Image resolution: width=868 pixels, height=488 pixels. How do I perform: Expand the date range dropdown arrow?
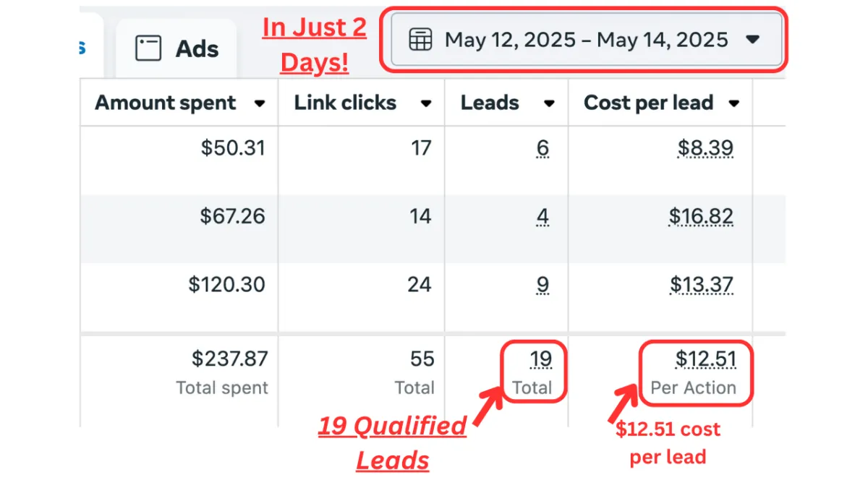click(753, 39)
